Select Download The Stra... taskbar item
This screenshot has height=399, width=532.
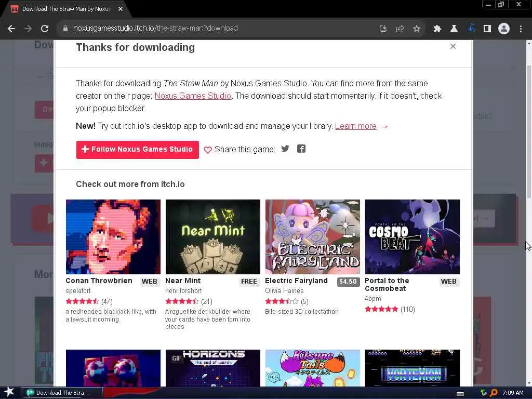[x=62, y=393]
